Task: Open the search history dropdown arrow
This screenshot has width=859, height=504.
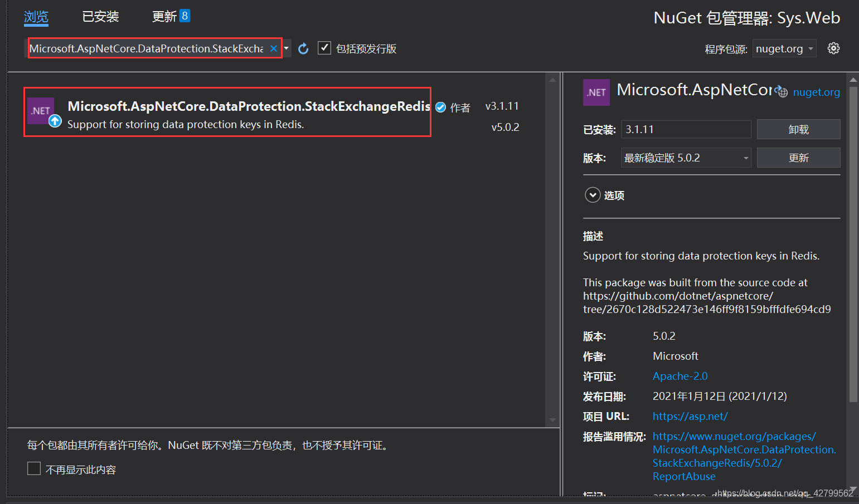Action: [287, 48]
